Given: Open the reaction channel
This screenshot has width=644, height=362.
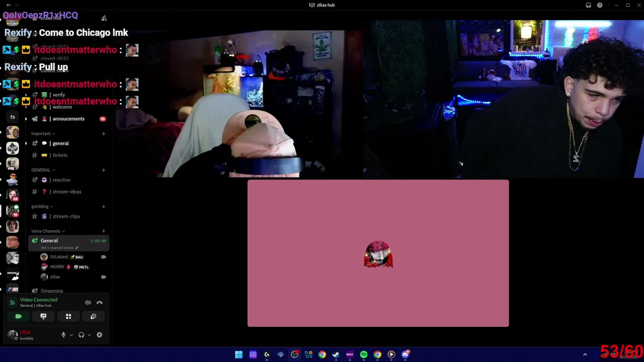Looking at the screenshot, I should 68,179.
